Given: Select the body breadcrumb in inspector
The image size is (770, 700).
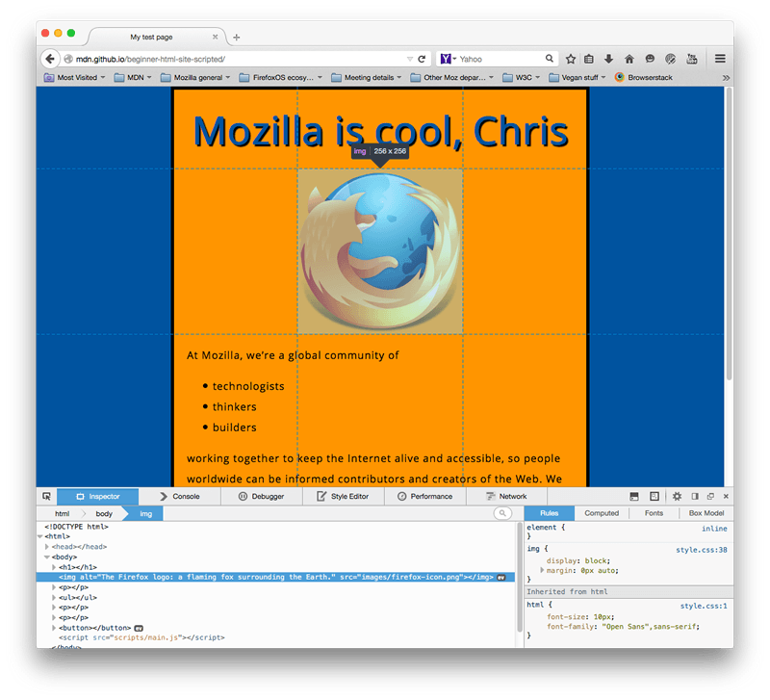Looking at the screenshot, I should pos(104,514).
